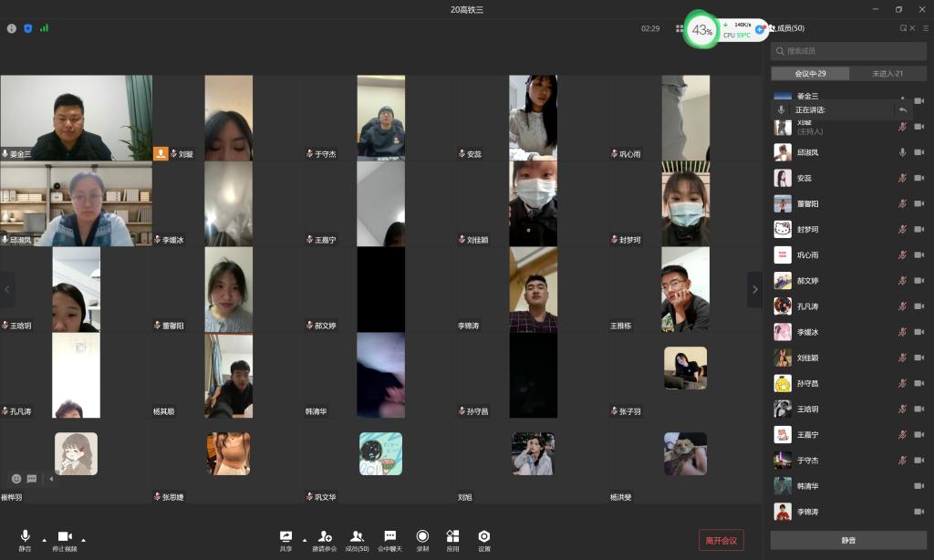Unmute 董馨阳 in the member list

coord(902,203)
